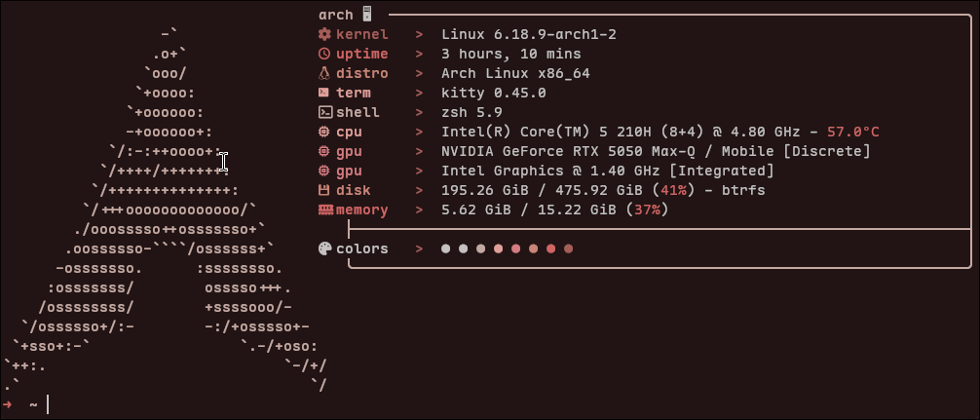Image resolution: width=980 pixels, height=420 pixels.
Task: Click the 'cpu' label
Action: point(349,132)
